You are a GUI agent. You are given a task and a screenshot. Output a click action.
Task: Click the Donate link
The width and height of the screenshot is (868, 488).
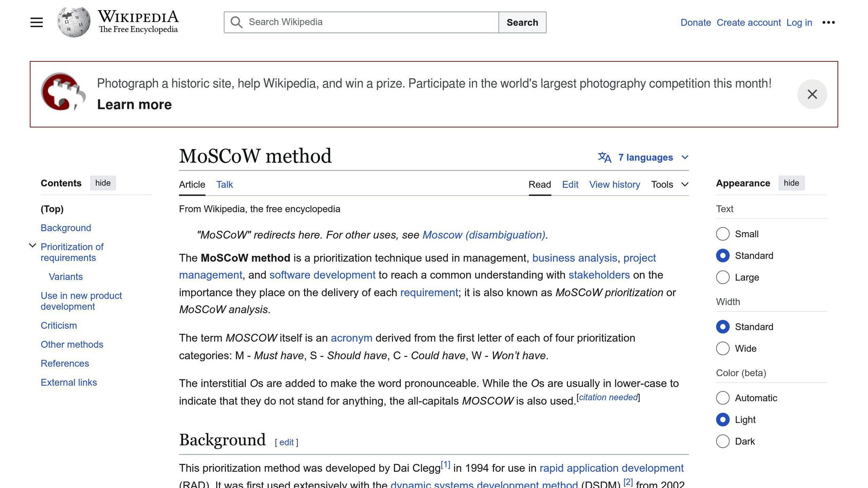[695, 22]
